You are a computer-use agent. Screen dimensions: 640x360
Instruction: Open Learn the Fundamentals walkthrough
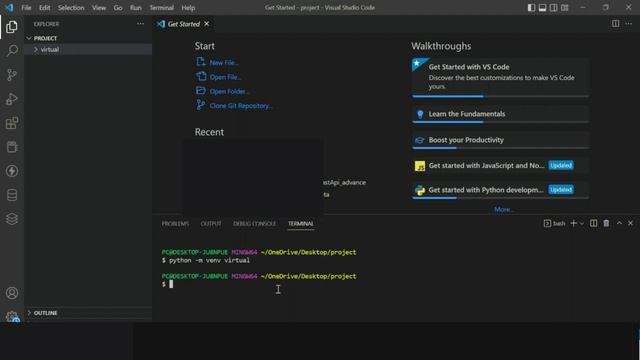tap(500, 114)
